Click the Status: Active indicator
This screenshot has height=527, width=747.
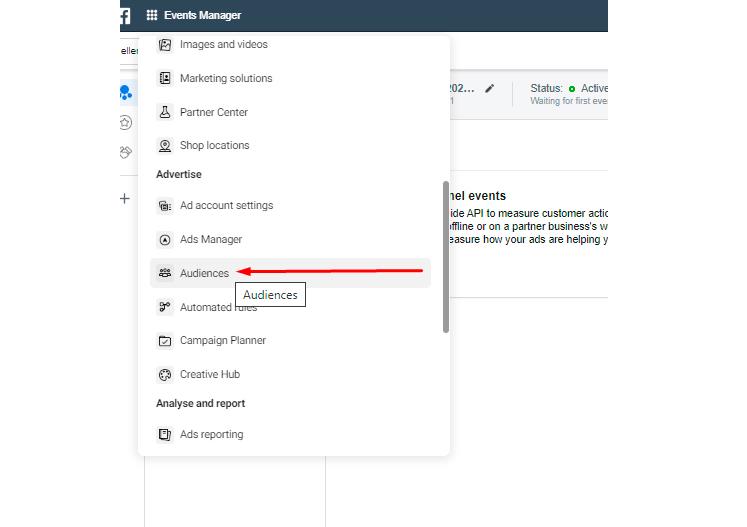coord(569,89)
